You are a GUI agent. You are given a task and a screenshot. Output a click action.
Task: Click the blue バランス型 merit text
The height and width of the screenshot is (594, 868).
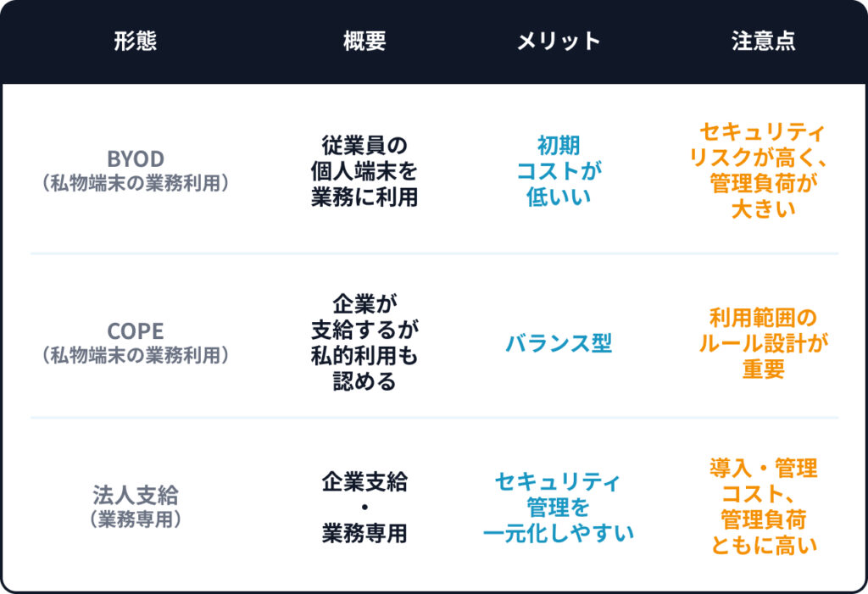point(559,343)
